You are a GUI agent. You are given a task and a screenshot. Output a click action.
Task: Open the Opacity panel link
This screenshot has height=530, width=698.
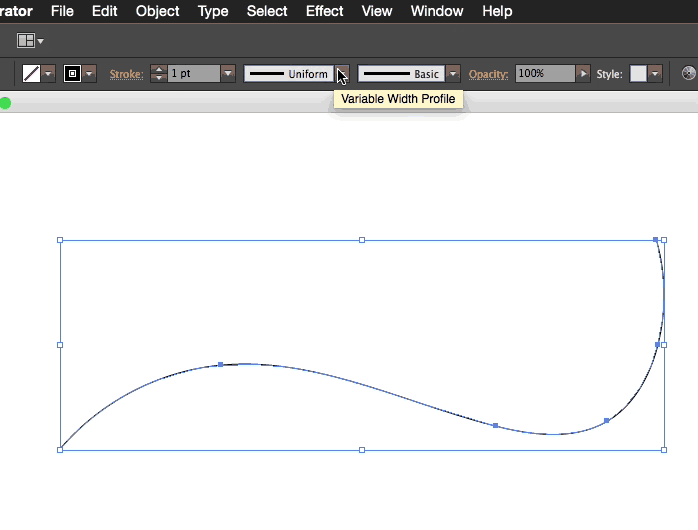tap(488, 74)
